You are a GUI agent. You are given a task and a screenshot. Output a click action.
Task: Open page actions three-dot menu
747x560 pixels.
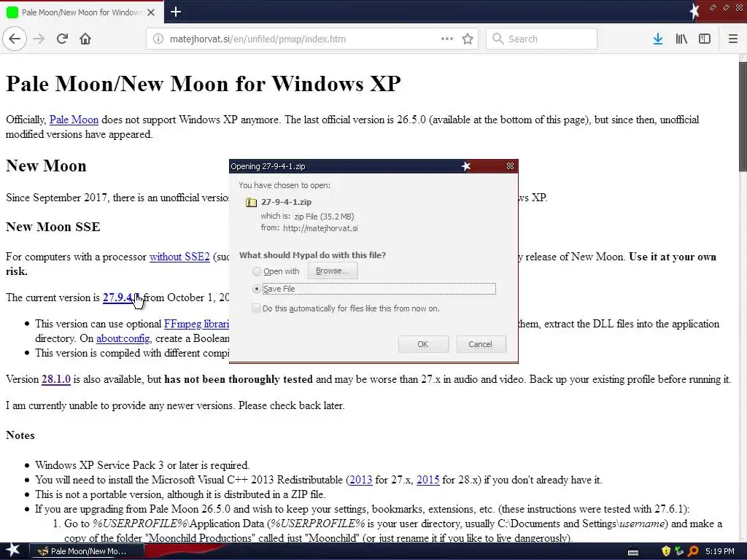point(447,39)
